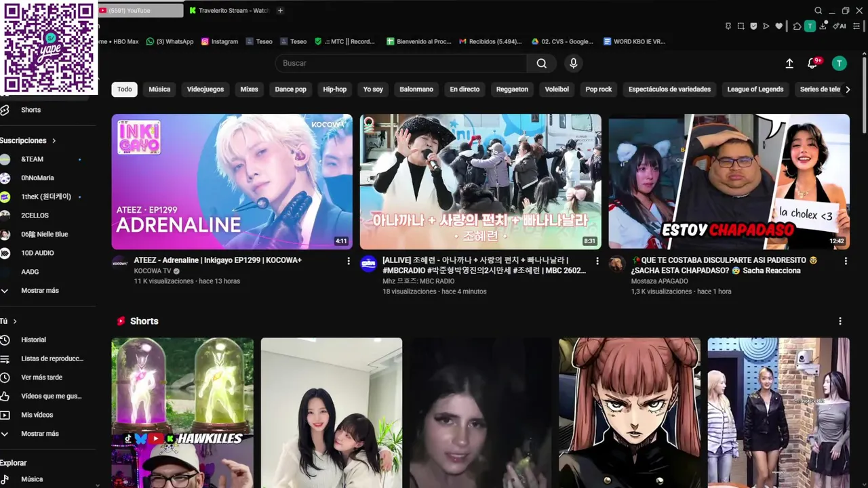Screen dimensions: 868x488
Task: Open the browser AI assistant icon
Action: (840, 26)
